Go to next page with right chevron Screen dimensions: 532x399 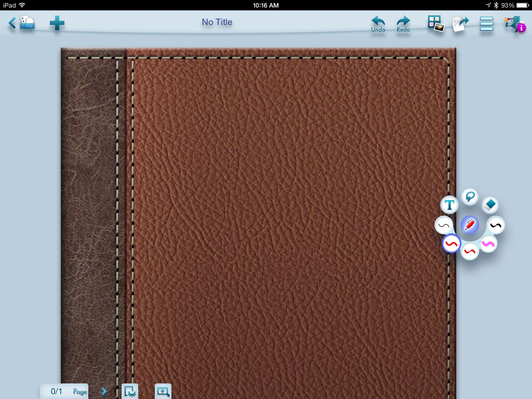pos(104,391)
